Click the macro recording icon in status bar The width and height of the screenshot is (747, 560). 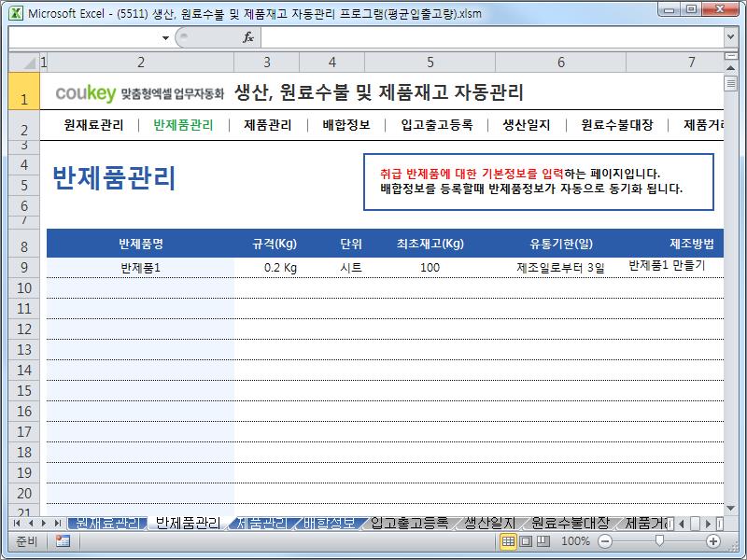[x=63, y=541]
